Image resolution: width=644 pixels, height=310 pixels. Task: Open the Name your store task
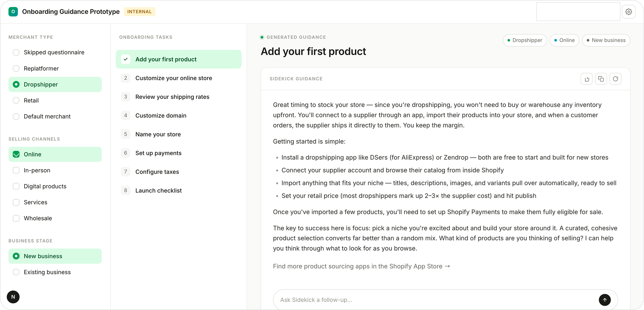point(178,134)
